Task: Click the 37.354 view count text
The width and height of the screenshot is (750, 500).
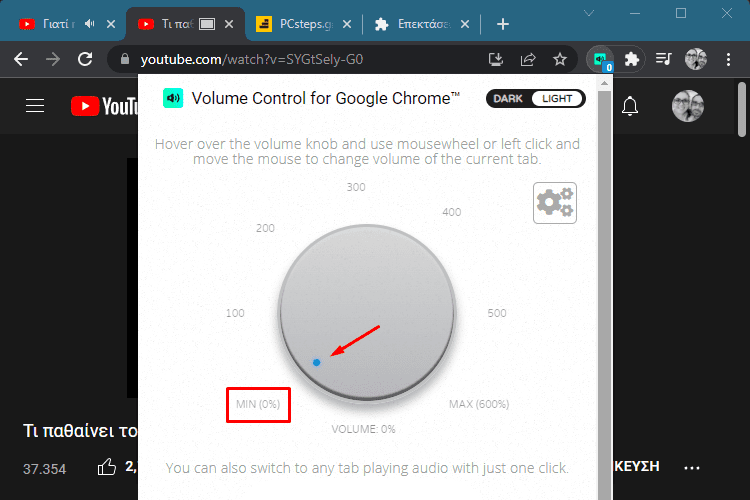Action: point(44,469)
